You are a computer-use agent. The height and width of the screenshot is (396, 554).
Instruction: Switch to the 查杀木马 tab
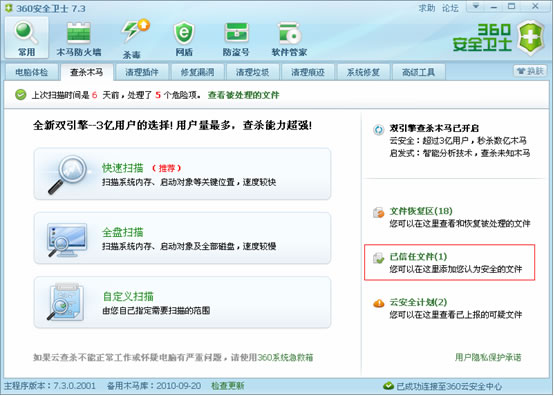pos(87,72)
